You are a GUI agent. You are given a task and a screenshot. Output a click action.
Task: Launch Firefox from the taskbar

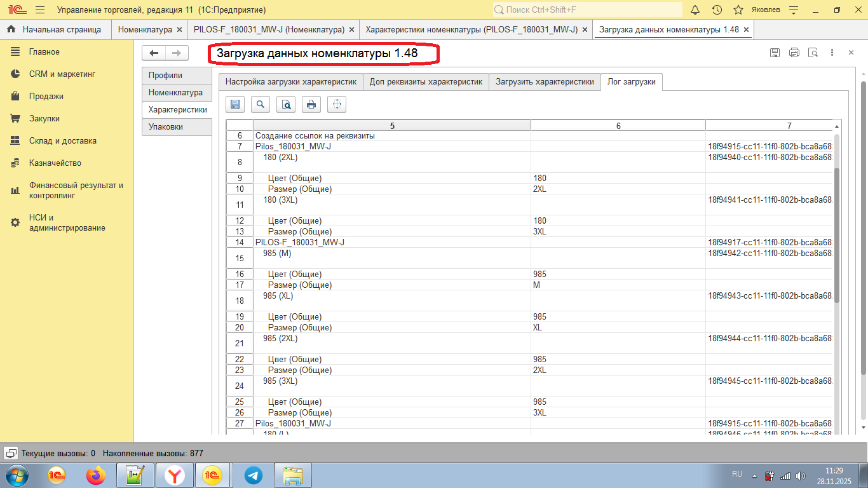click(x=97, y=475)
